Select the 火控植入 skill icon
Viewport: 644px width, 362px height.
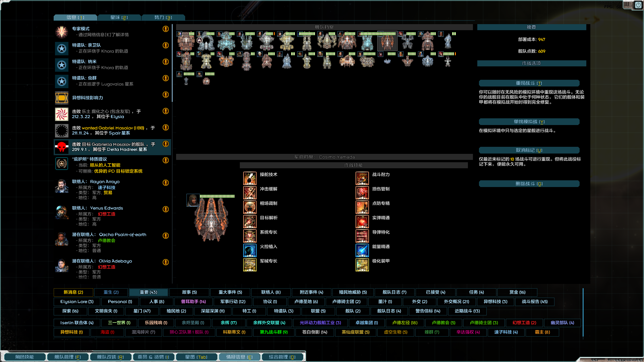tap(250, 250)
